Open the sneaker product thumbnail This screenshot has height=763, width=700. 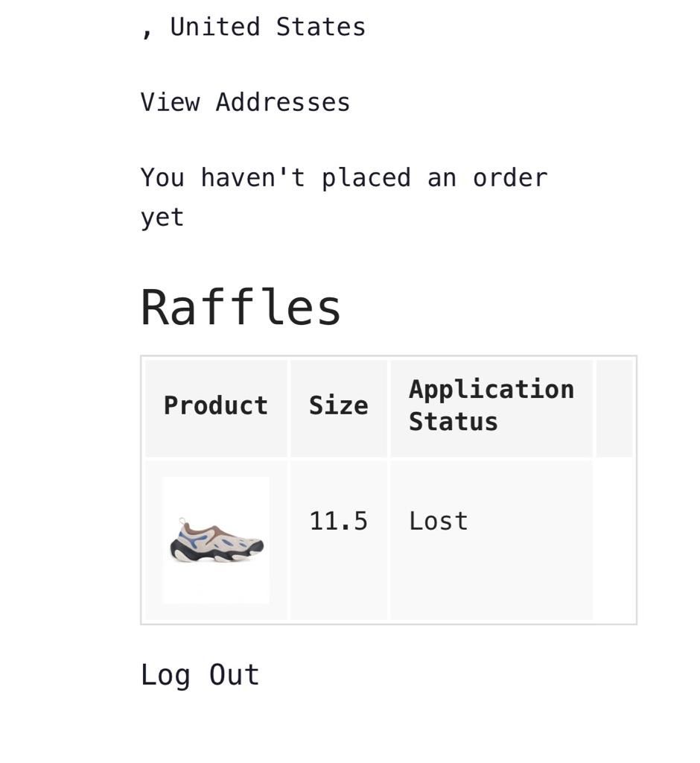click(216, 540)
